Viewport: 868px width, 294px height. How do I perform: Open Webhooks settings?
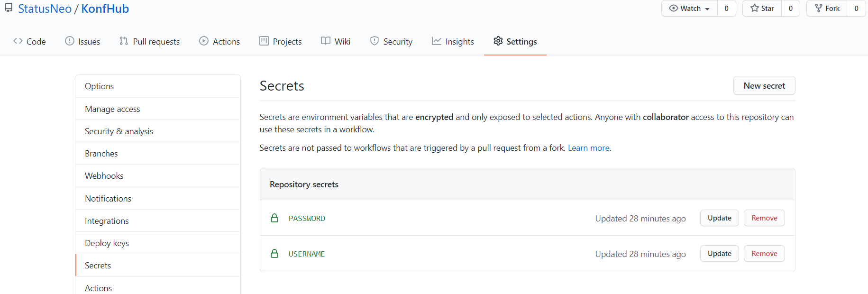158,176
